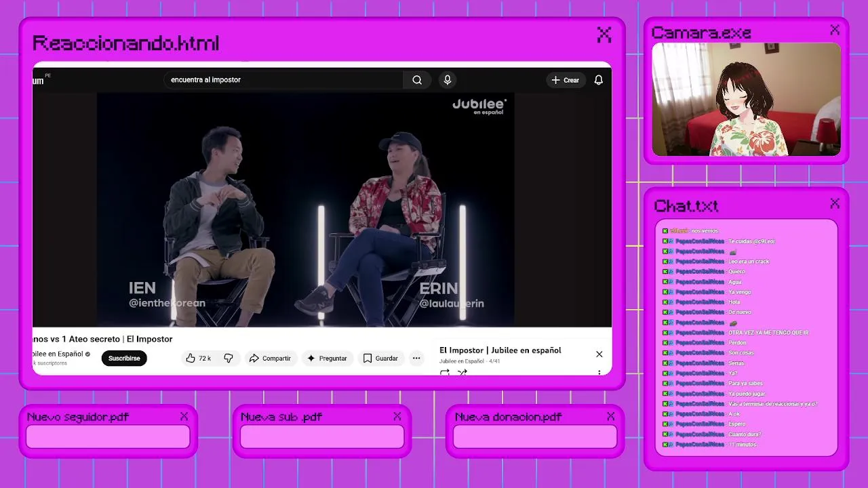Click the empty Nueva sub .pdf field
Image resolution: width=868 pixels, height=488 pixels.
[322, 436]
